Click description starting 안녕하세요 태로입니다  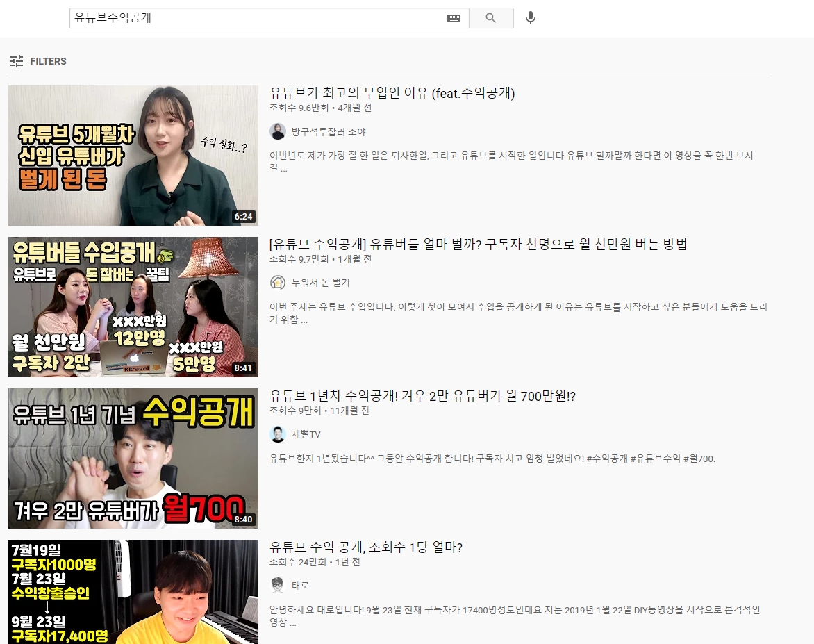click(x=515, y=616)
